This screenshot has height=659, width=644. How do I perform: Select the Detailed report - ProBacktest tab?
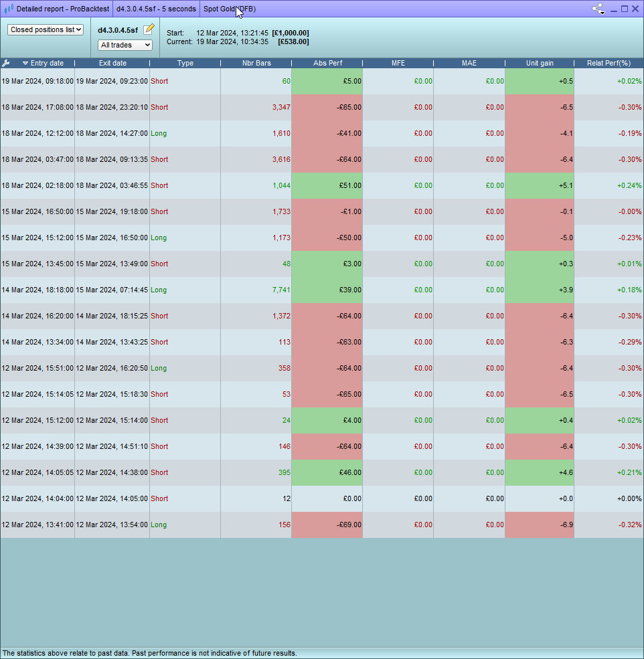coord(57,9)
